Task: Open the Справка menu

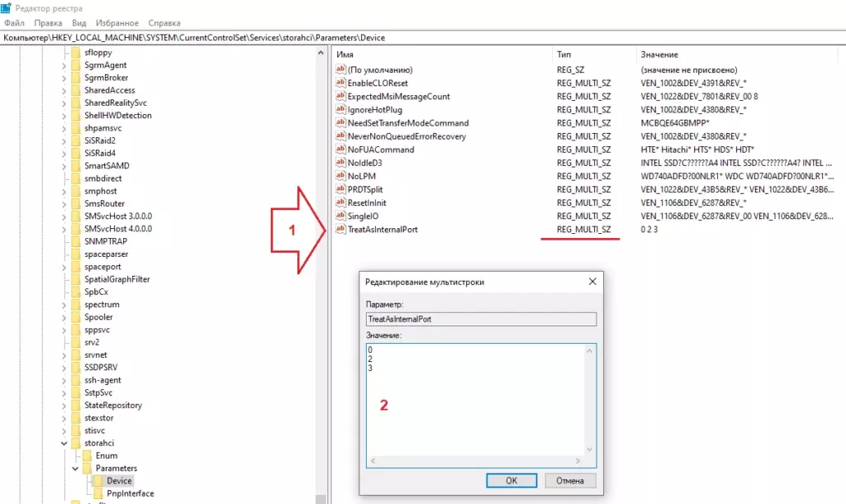Action: (x=164, y=23)
